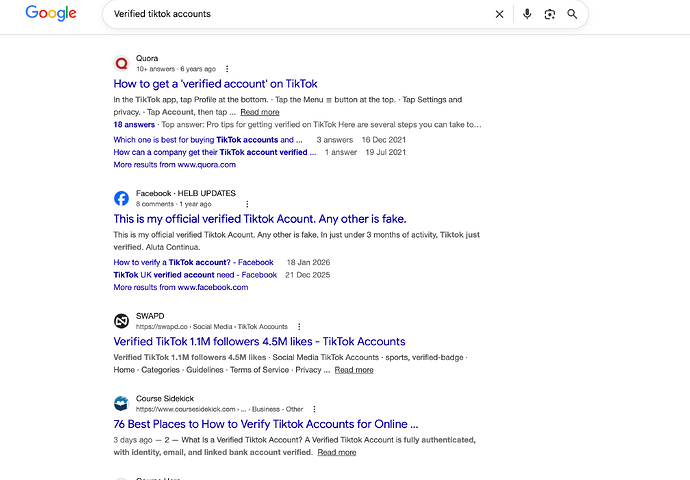Click the '3 answers' count text

335,140
